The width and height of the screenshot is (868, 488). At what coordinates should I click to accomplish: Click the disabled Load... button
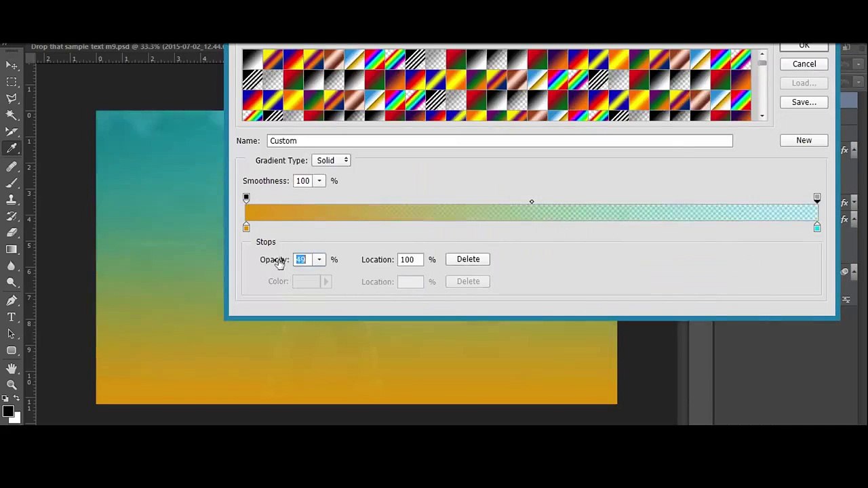click(804, 83)
